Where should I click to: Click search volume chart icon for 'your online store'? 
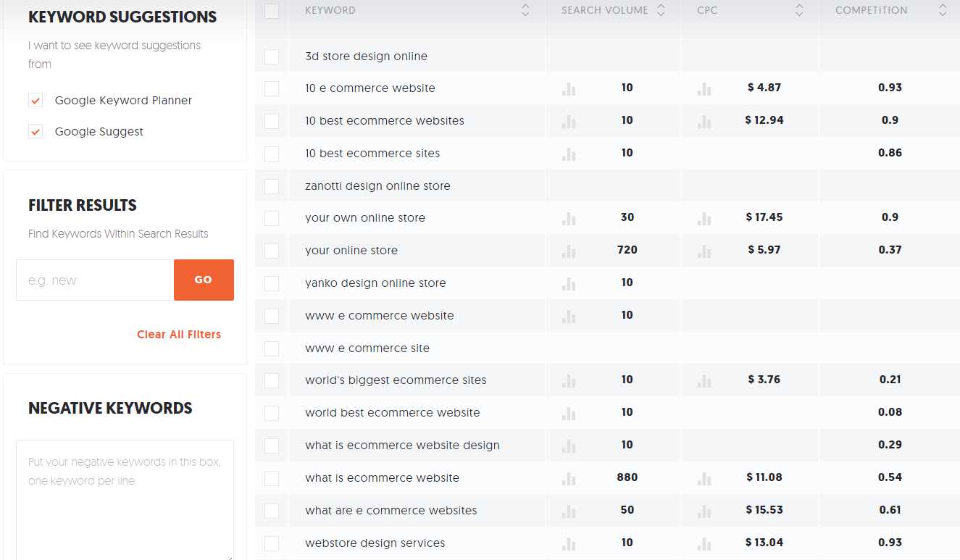pos(569,251)
